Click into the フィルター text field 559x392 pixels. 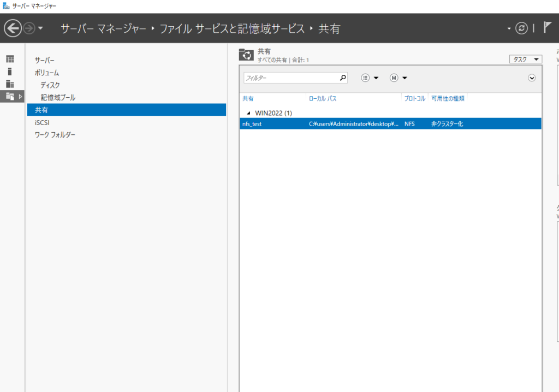(289, 78)
